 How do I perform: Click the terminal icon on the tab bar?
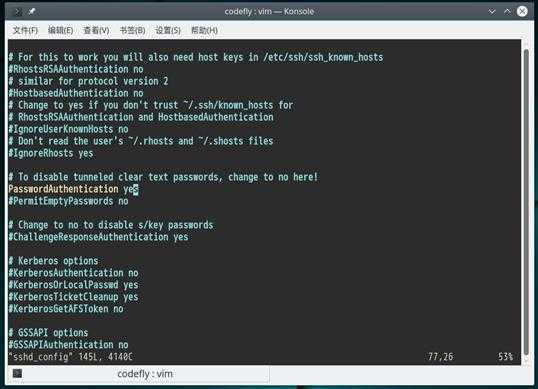pyautogui.click(x=17, y=373)
